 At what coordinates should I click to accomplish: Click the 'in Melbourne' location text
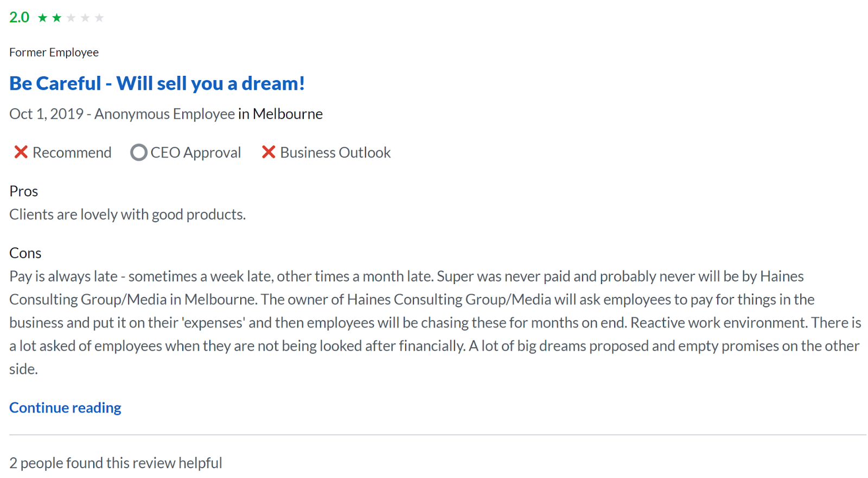280,114
